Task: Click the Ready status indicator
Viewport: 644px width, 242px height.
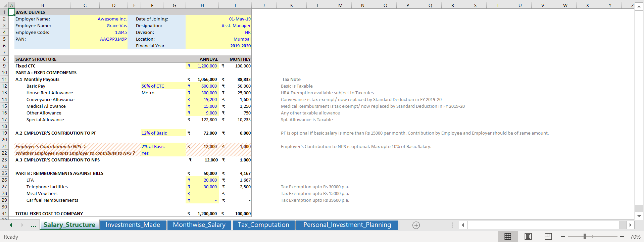Action: pos(11,237)
